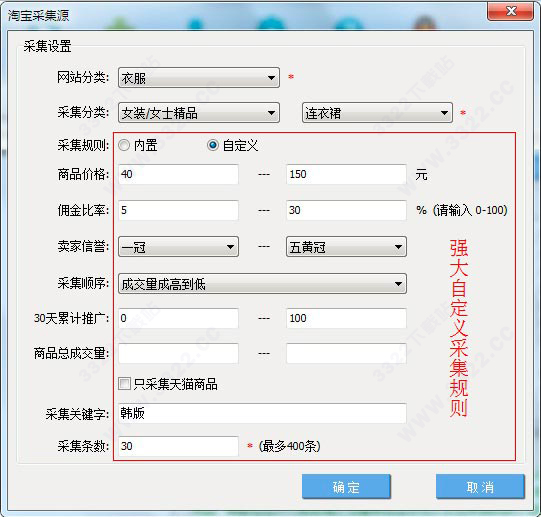The width and height of the screenshot is (541, 517).
Task: Click the 采集条数 field containing 30
Action: click(x=178, y=446)
